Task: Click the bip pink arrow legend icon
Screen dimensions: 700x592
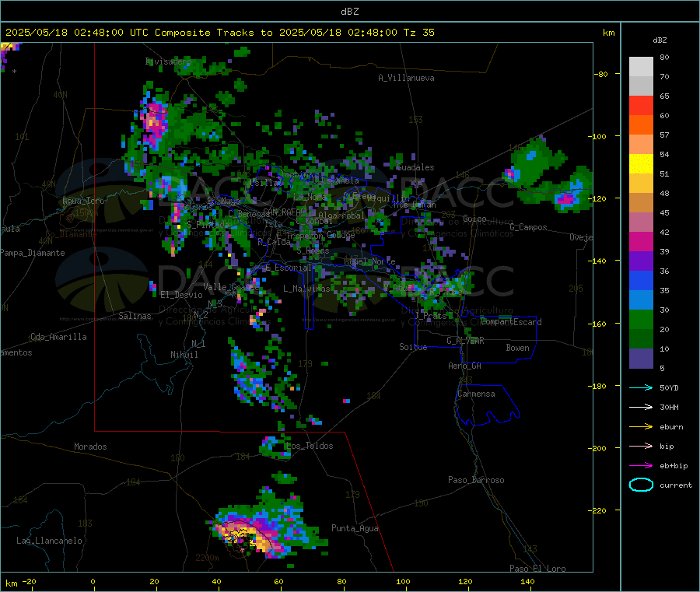Action: [x=641, y=446]
